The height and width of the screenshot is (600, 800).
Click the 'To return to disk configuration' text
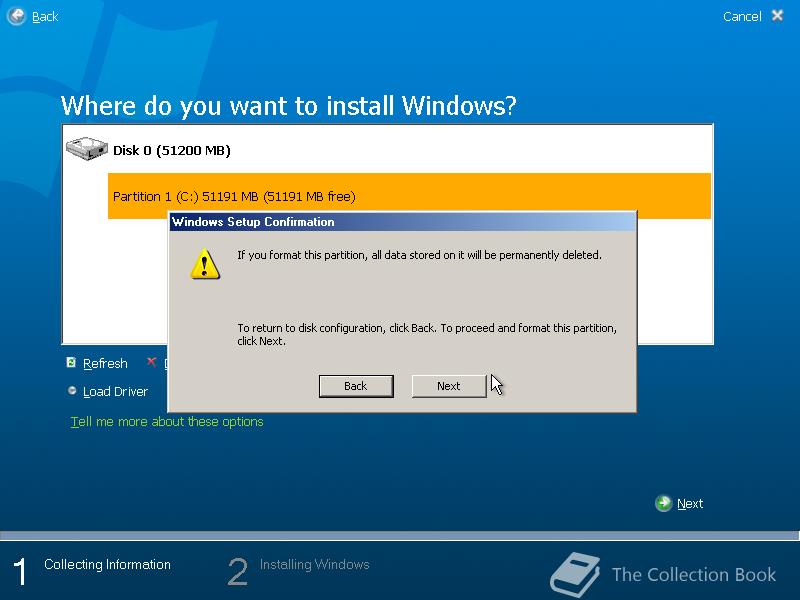(x=427, y=334)
